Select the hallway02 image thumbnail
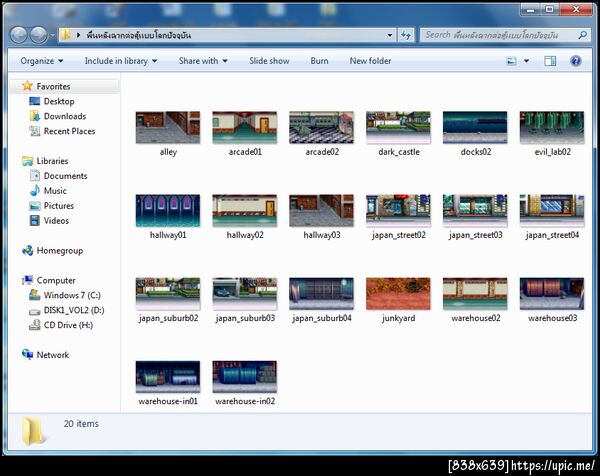The width and height of the screenshot is (600, 476). point(245,210)
